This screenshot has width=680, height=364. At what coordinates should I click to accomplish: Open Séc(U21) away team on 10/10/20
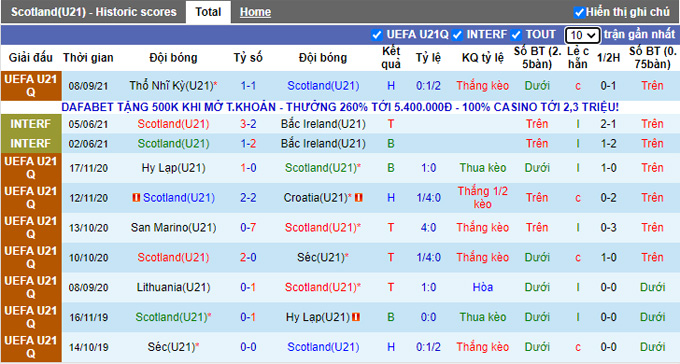coord(321,258)
